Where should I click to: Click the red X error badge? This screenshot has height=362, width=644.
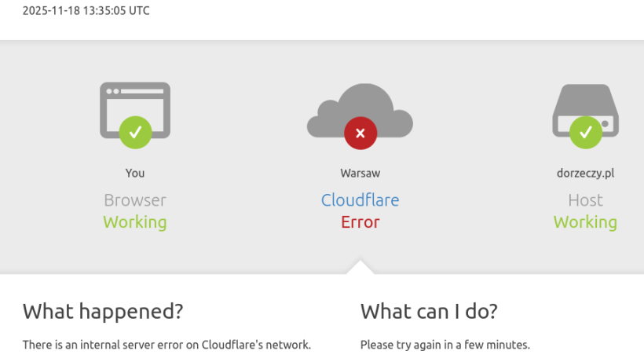pos(360,133)
